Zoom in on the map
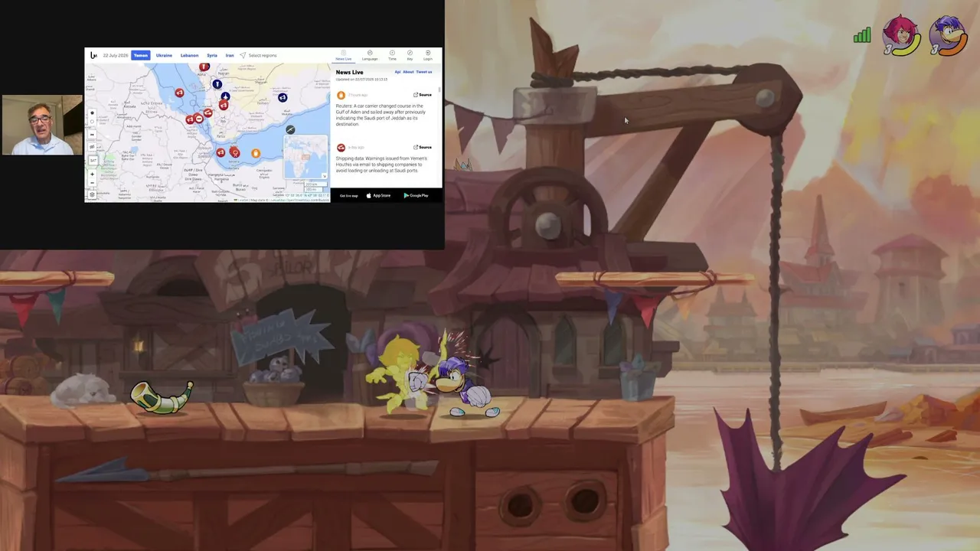 (x=93, y=174)
